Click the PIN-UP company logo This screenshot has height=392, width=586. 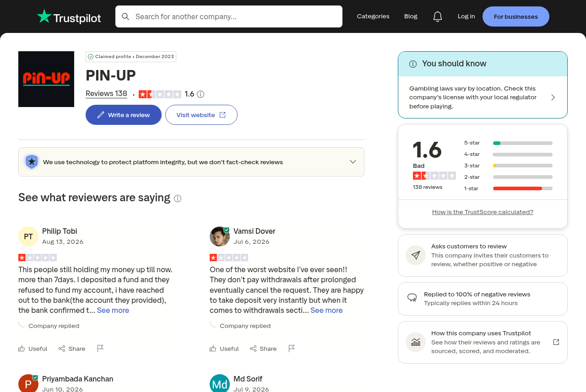46,79
